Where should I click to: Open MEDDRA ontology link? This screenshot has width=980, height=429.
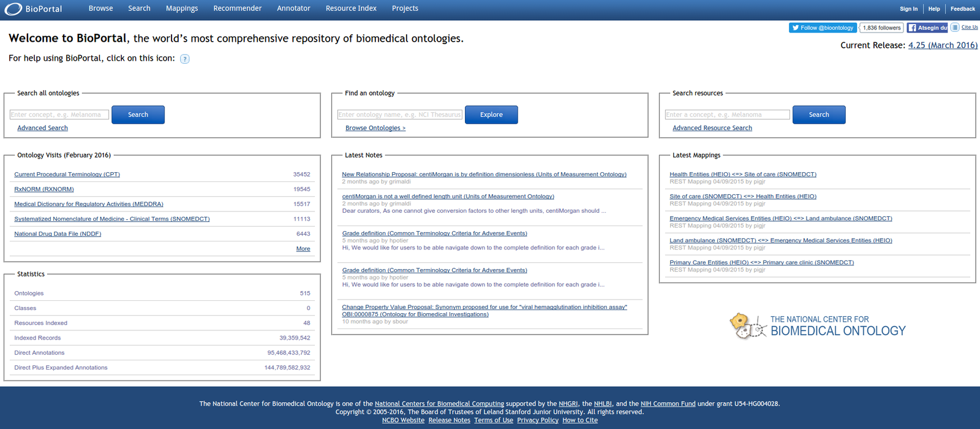[89, 204]
